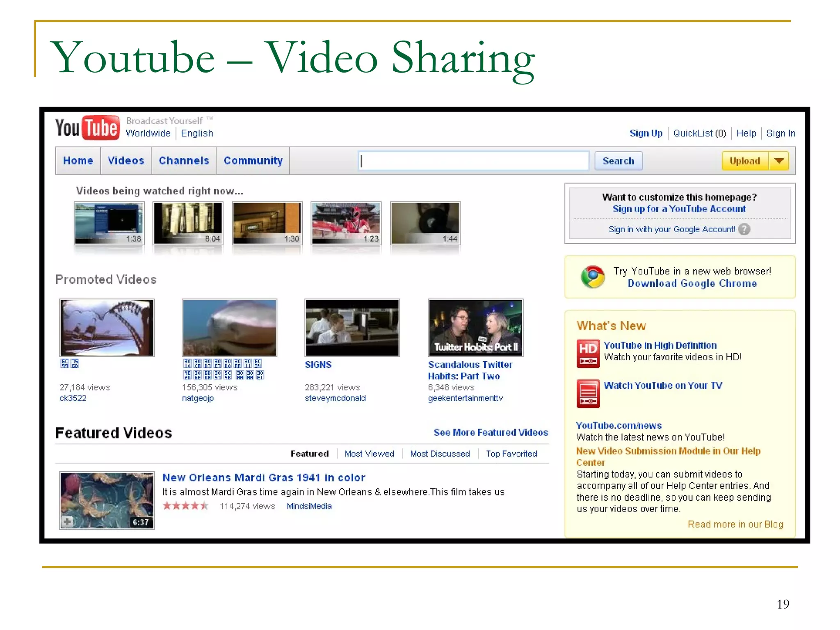Open the Help link

tap(746, 133)
